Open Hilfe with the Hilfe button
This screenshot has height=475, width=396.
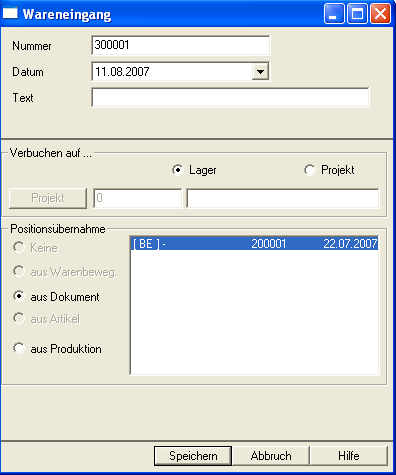349,456
